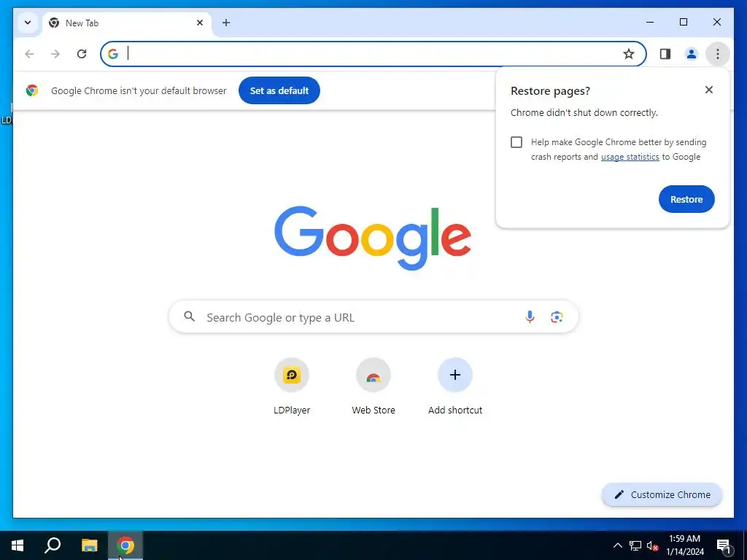Start voice search with microphone
The width and height of the screenshot is (747, 560).
click(530, 316)
